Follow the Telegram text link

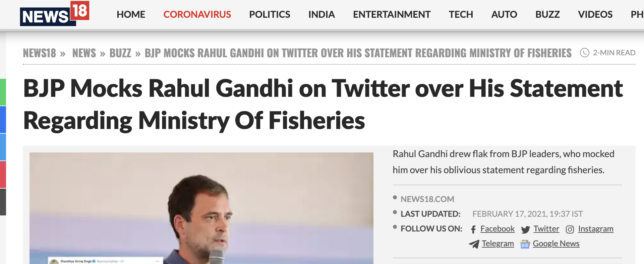click(x=497, y=244)
